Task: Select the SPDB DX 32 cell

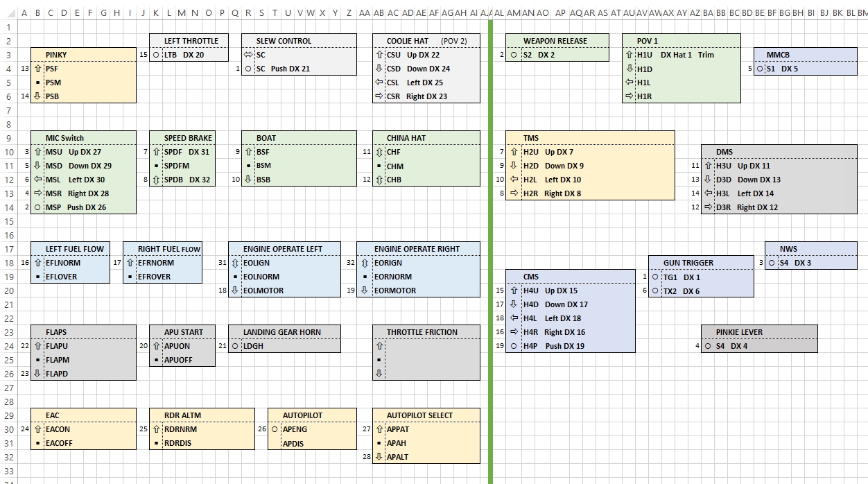Action: (x=188, y=180)
